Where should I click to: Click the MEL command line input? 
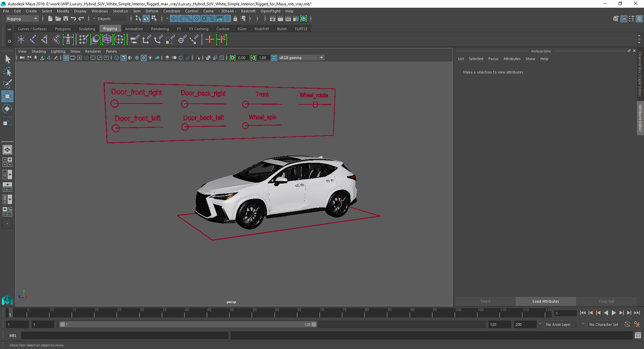(125, 335)
